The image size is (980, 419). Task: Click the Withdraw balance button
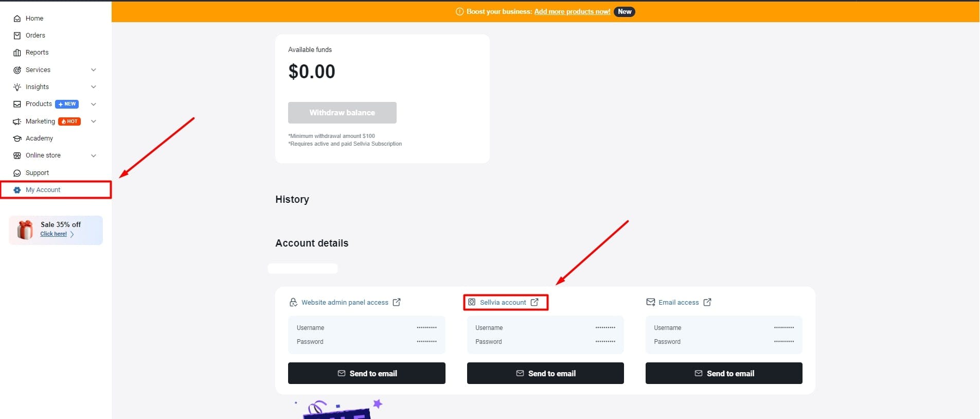tap(342, 113)
